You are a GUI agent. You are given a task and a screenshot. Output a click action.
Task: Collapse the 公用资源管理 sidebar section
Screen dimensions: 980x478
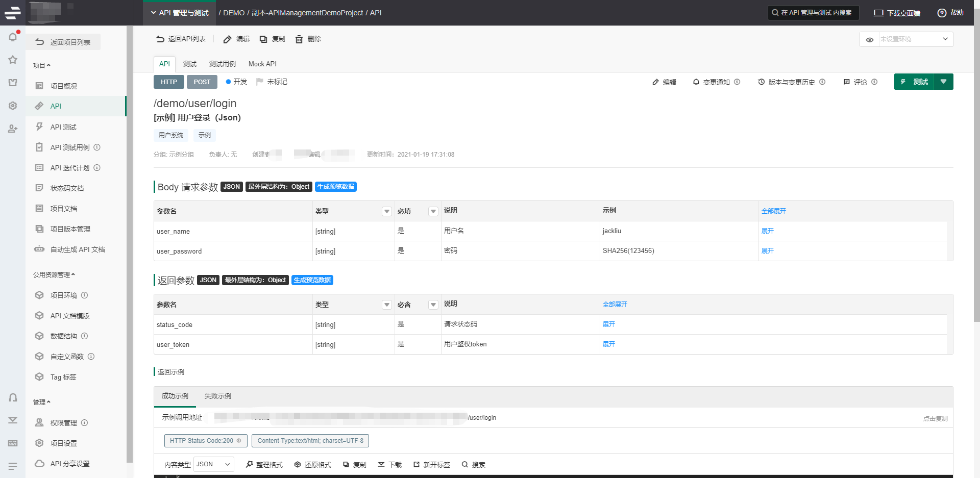(54, 274)
